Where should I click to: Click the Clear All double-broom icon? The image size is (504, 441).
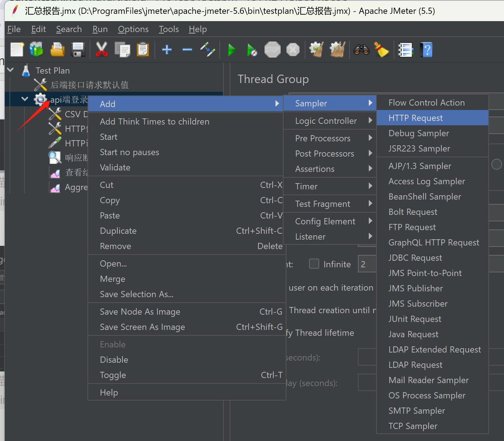pos(337,50)
